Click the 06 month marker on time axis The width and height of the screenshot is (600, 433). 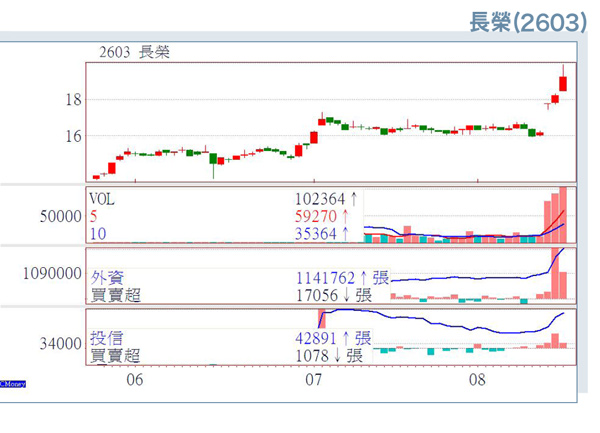[134, 381]
